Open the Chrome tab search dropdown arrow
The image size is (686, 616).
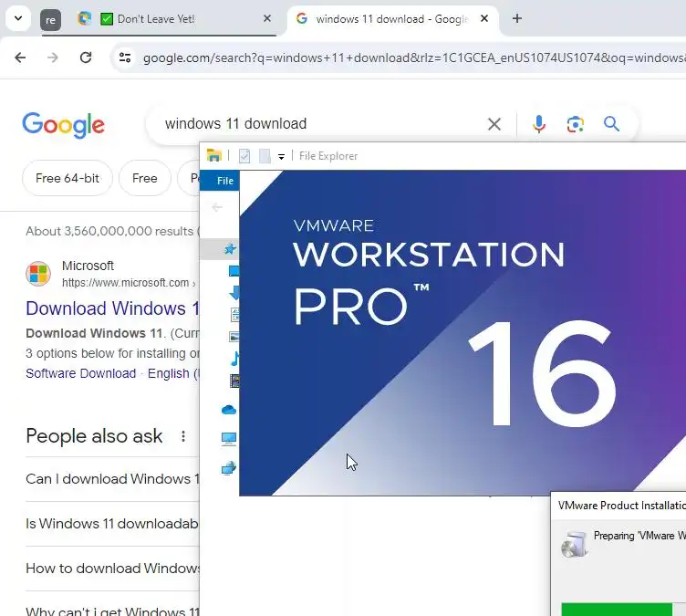18,19
